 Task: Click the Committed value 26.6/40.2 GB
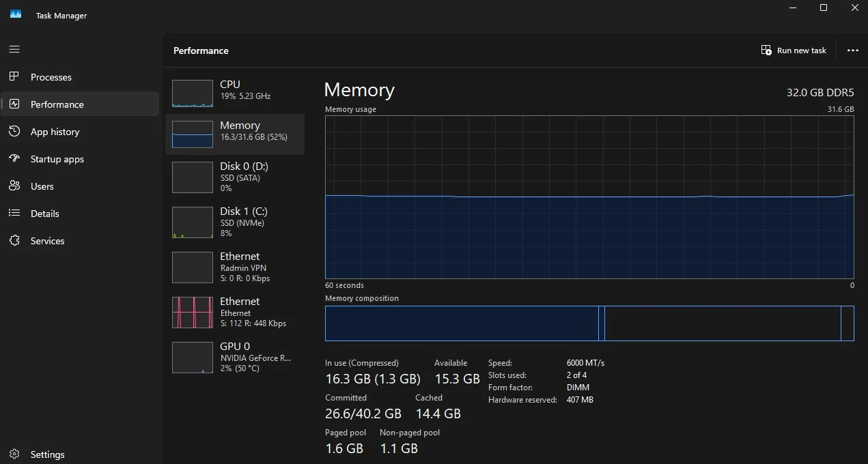[x=363, y=414]
